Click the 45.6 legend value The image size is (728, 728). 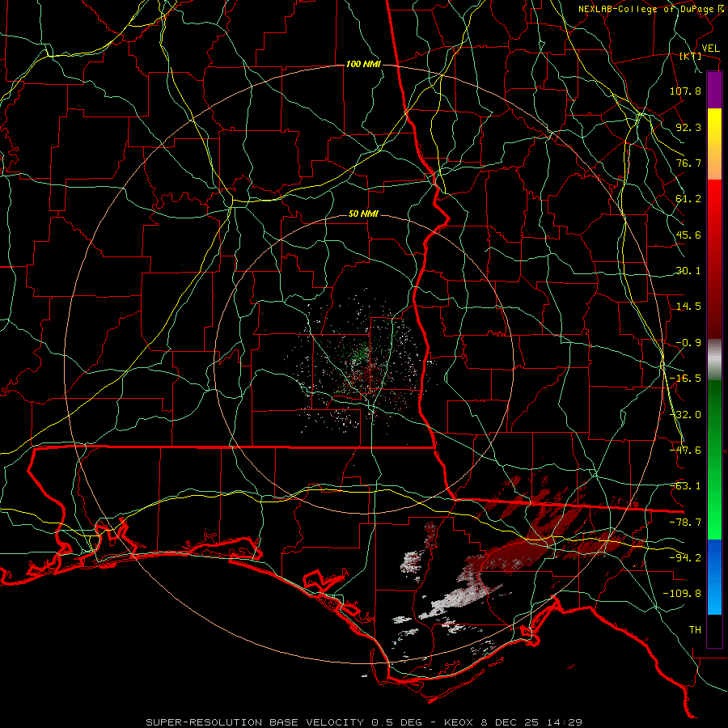point(688,235)
